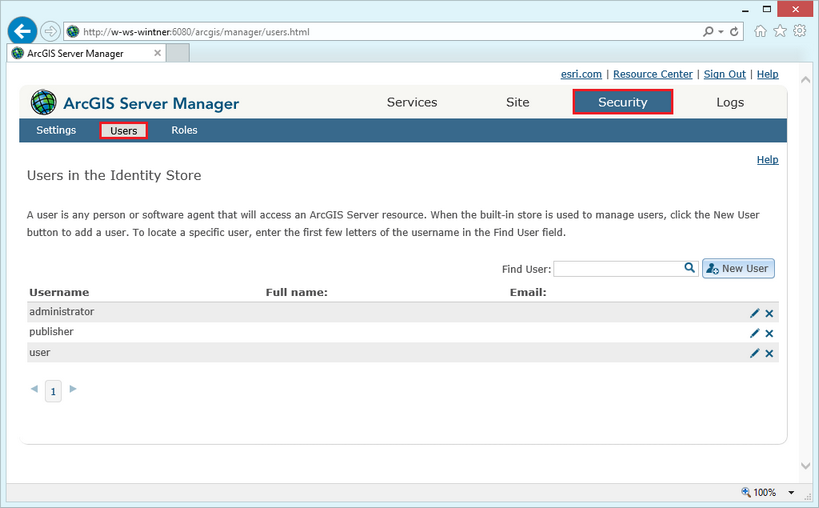Viewport: 819px width, 508px height.
Task: Click into the Find User field
Action: 618,269
